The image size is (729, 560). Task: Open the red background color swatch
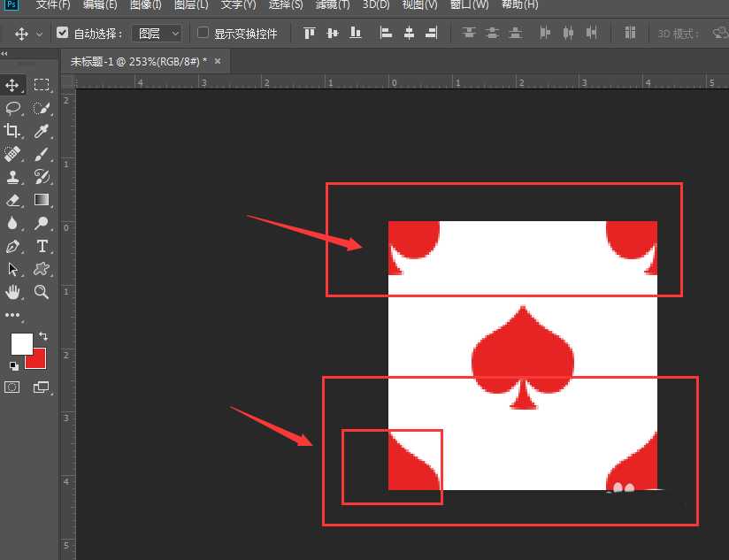[x=36, y=359]
